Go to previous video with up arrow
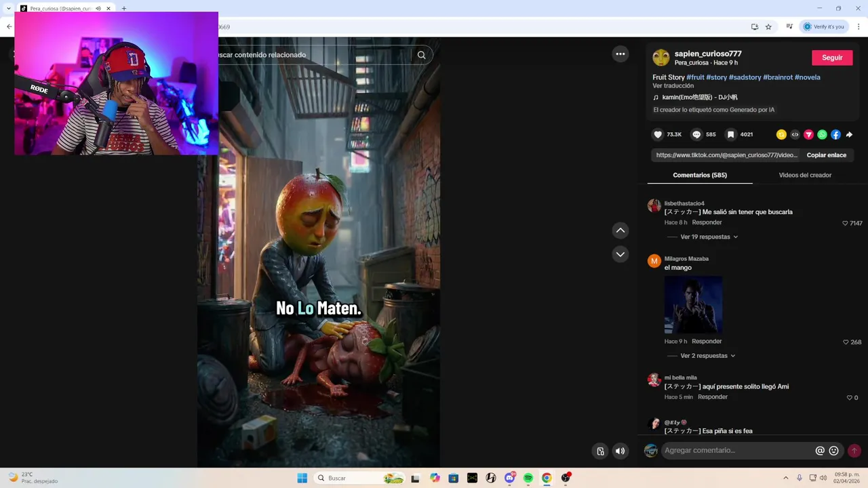The image size is (868, 488). tap(620, 230)
